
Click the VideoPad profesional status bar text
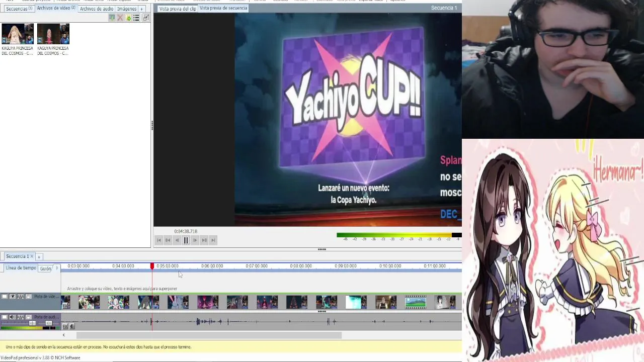40,358
